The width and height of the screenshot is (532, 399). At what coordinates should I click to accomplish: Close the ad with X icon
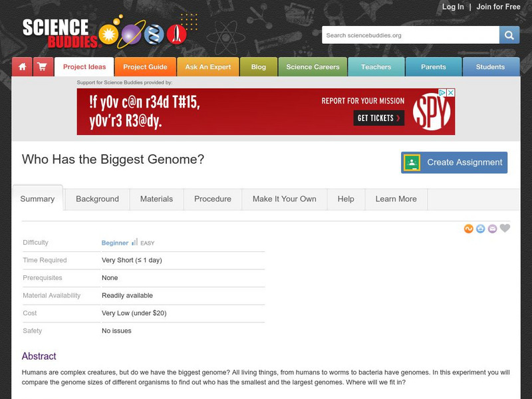point(451,92)
